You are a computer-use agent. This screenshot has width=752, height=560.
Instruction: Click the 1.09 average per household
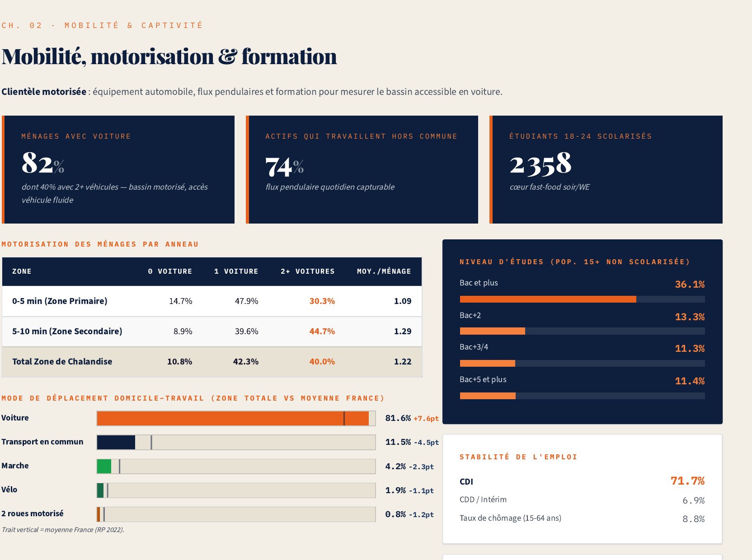pos(403,301)
